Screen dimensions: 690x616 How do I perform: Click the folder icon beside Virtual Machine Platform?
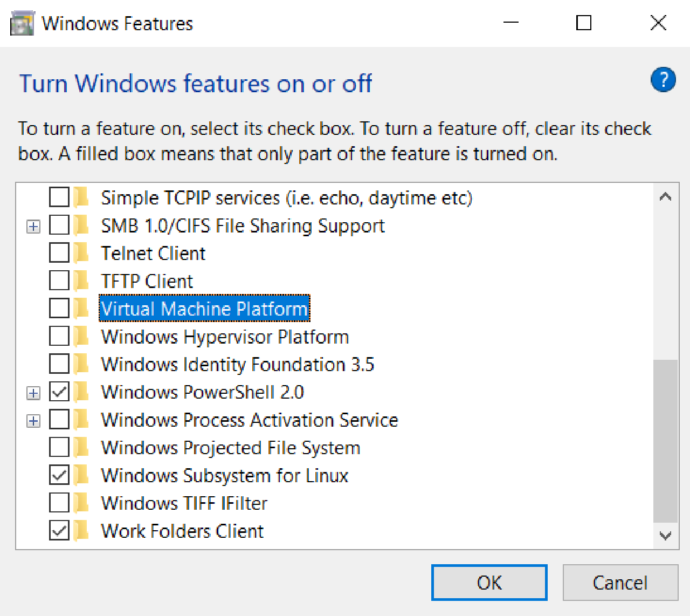(x=80, y=308)
